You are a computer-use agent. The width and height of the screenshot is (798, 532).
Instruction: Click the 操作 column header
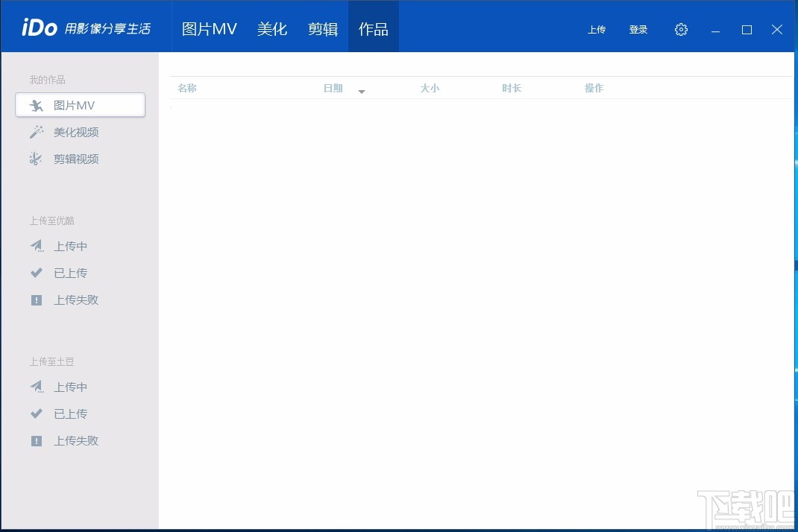[x=594, y=88]
